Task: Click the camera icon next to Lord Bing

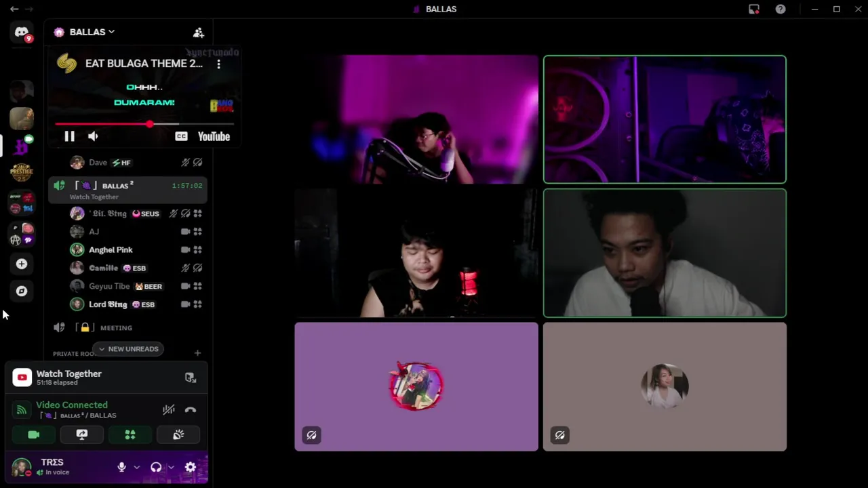Action: pyautogui.click(x=185, y=304)
